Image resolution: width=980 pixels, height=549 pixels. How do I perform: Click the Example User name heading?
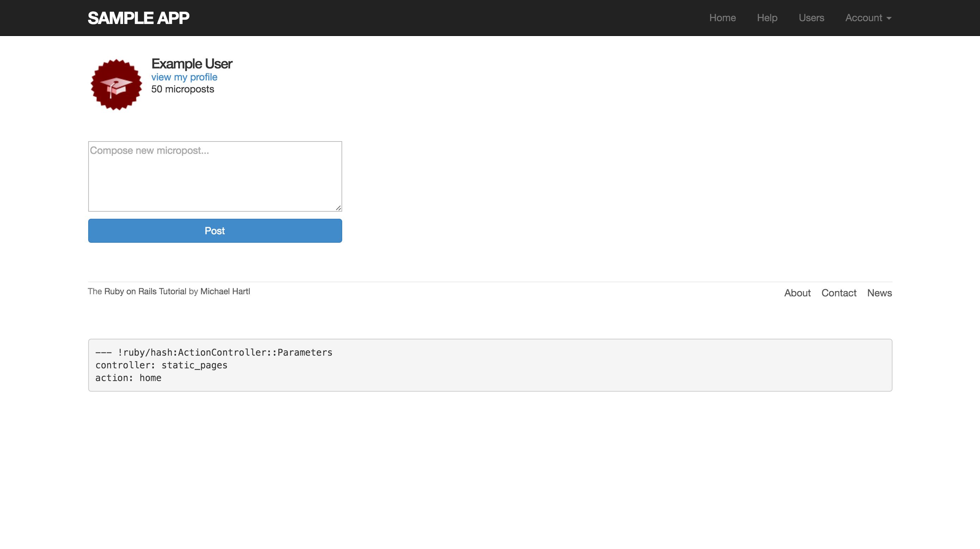pyautogui.click(x=192, y=64)
